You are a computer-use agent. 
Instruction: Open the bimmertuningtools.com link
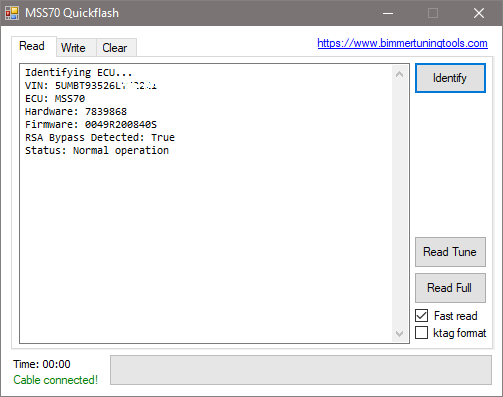402,43
